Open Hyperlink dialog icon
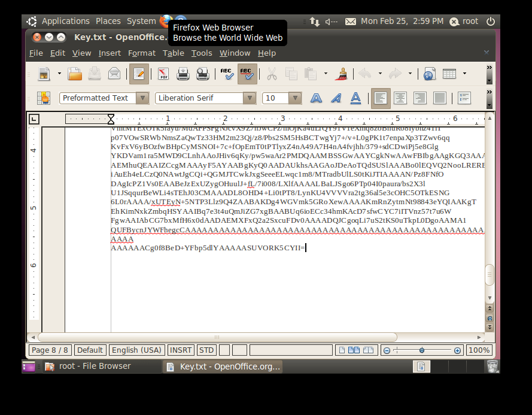 [x=429, y=74]
